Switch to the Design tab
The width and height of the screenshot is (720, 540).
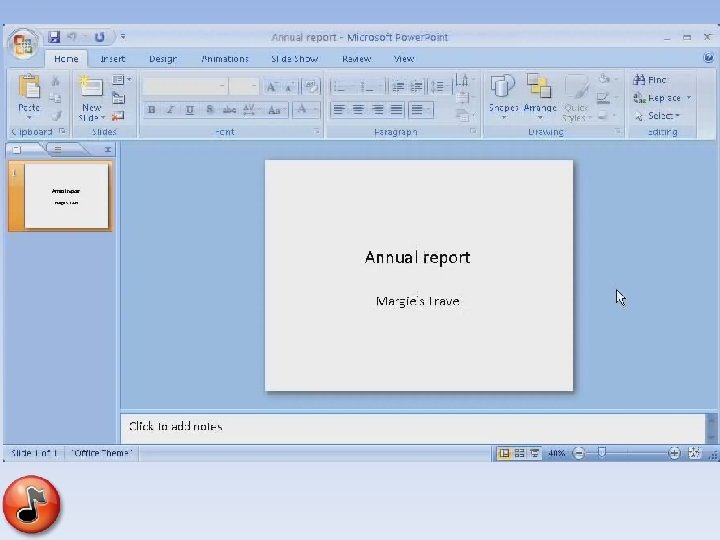coord(163,59)
